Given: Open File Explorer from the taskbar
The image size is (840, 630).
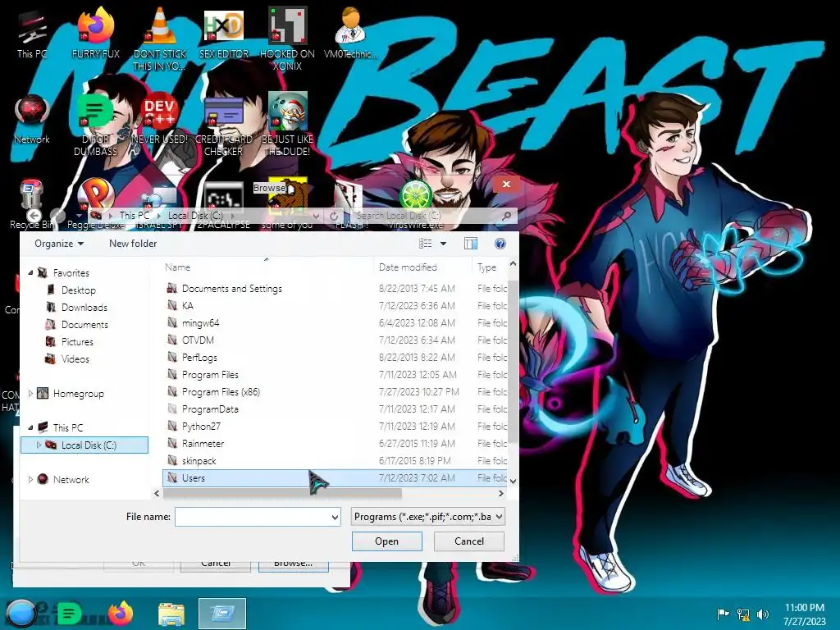Looking at the screenshot, I should [171, 614].
